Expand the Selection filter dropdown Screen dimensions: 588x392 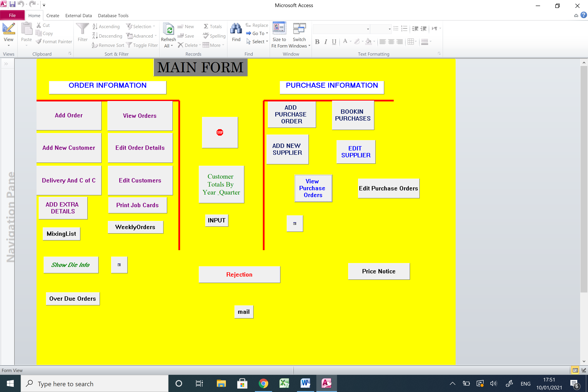[154, 26]
